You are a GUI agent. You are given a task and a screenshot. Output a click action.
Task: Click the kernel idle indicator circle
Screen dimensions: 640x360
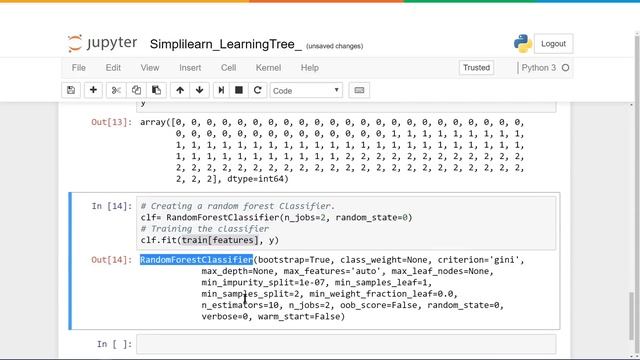point(565,68)
